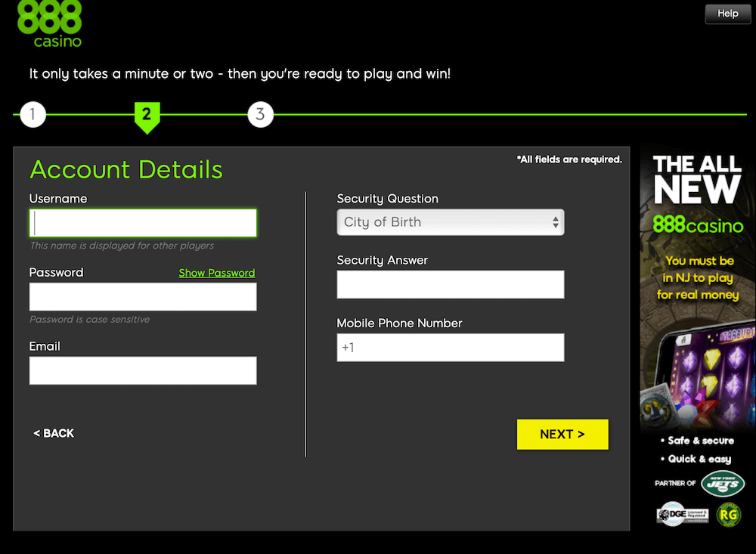Click 'This name is displayed for other players' hint
The height and width of the screenshot is (554, 756).
[122, 246]
